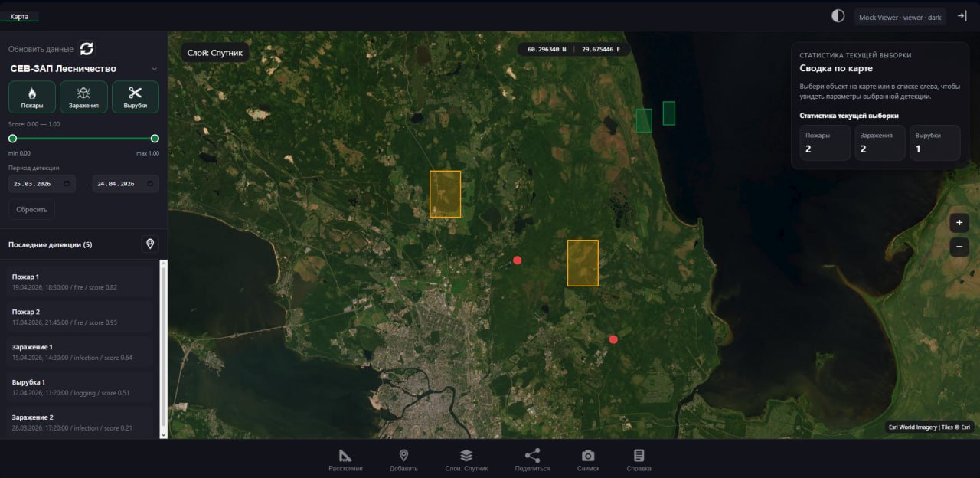Refresh data with the Обновить данные icon
Screen dimensions: 980x478
tap(87, 49)
